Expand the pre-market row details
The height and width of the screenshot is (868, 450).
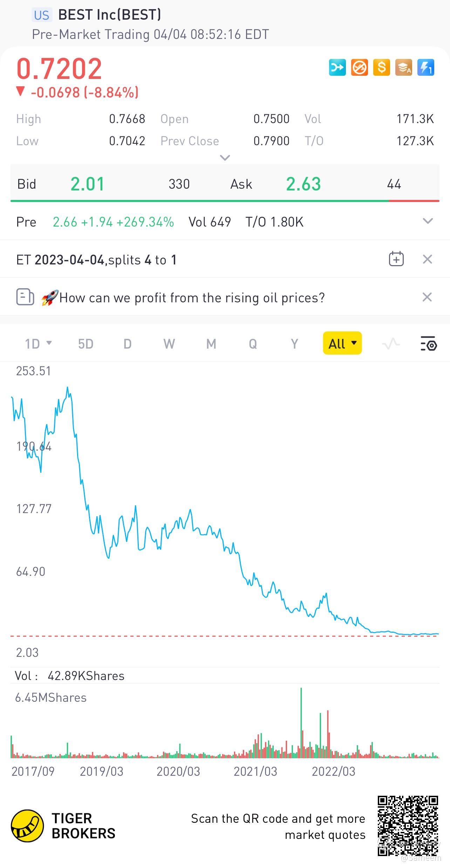(428, 221)
